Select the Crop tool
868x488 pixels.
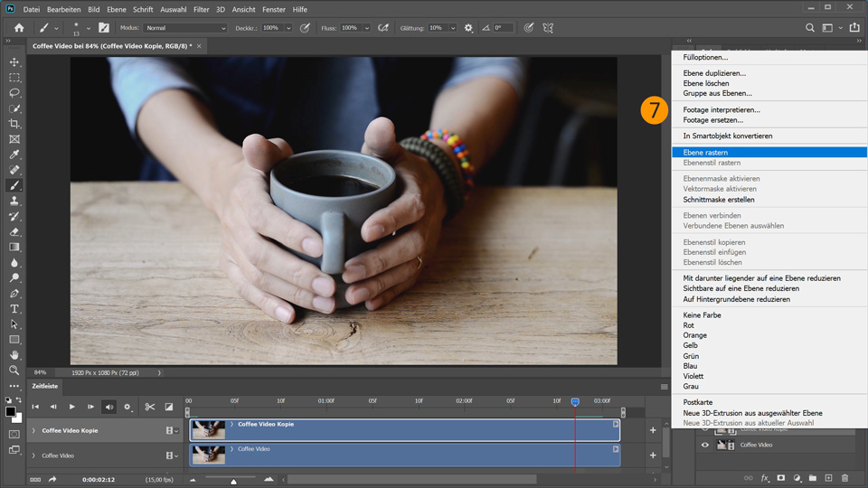14,124
